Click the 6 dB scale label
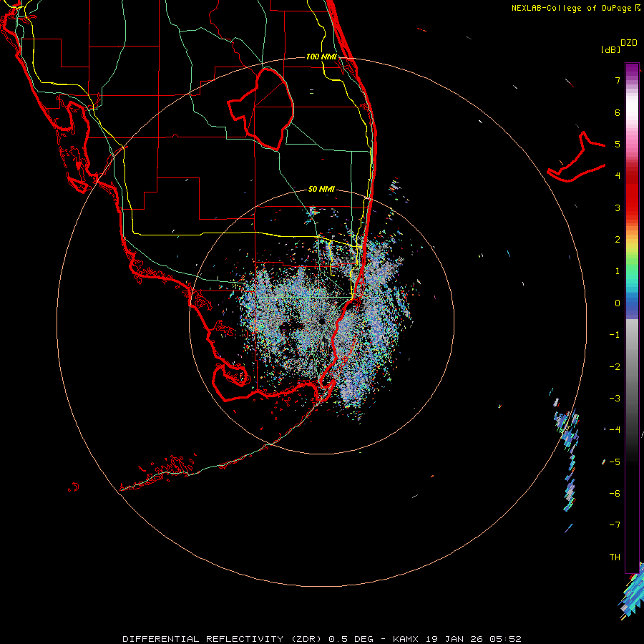Viewport: 644px width, 644px height. click(x=618, y=112)
